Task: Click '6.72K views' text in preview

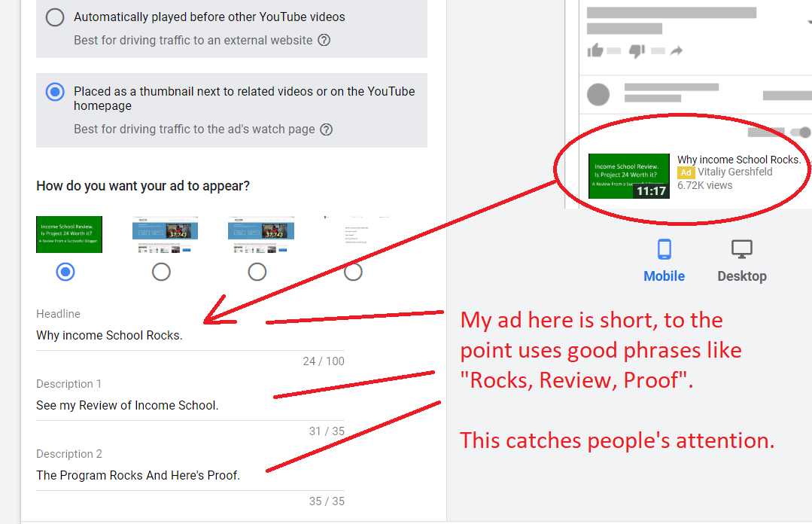Action: [x=705, y=185]
